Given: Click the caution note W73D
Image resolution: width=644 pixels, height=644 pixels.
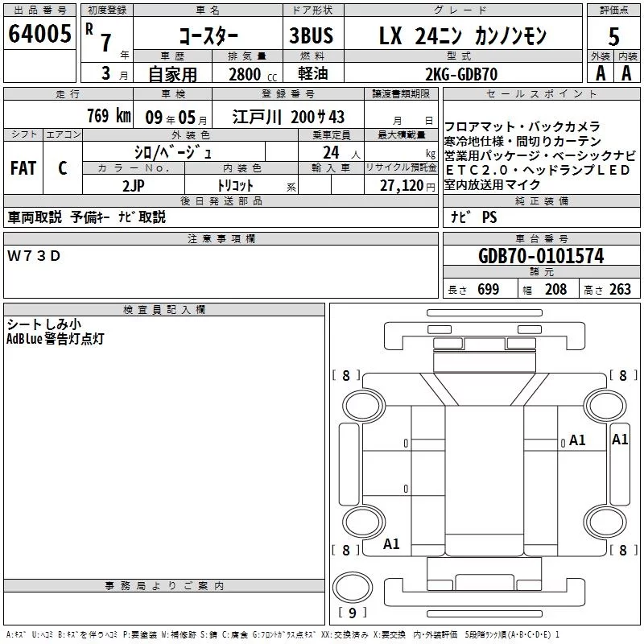Looking at the screenshot, I should pyautogui.click(x=34, y=256).
